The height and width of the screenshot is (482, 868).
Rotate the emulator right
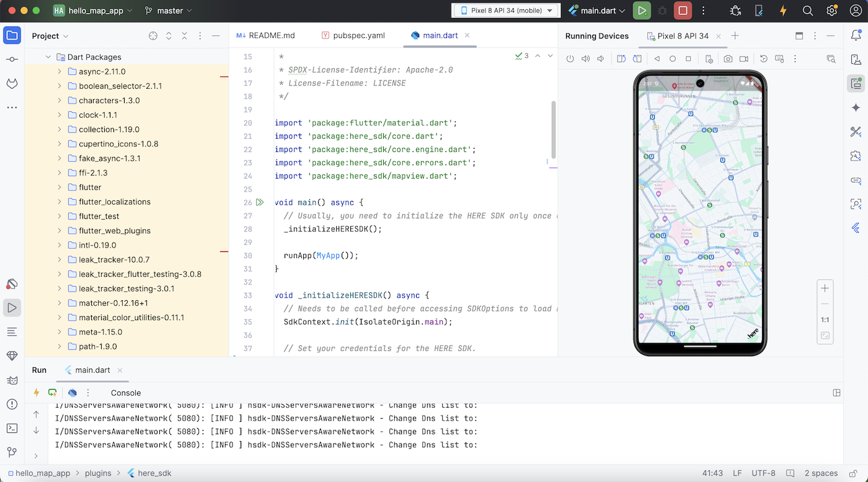[637, 59]
